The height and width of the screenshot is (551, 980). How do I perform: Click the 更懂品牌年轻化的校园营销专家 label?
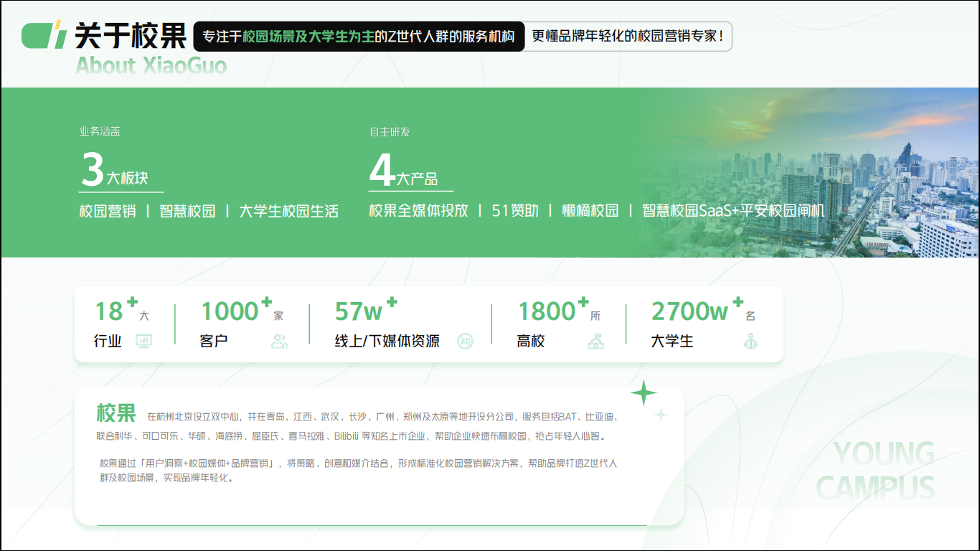pyautogui.click(x=628, y=36)
